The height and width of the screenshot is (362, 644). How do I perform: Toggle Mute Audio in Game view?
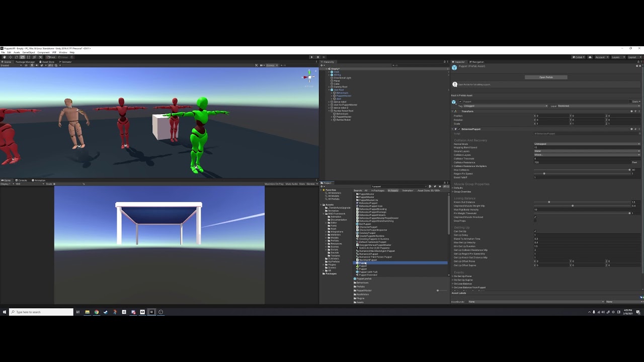(292, 184)
